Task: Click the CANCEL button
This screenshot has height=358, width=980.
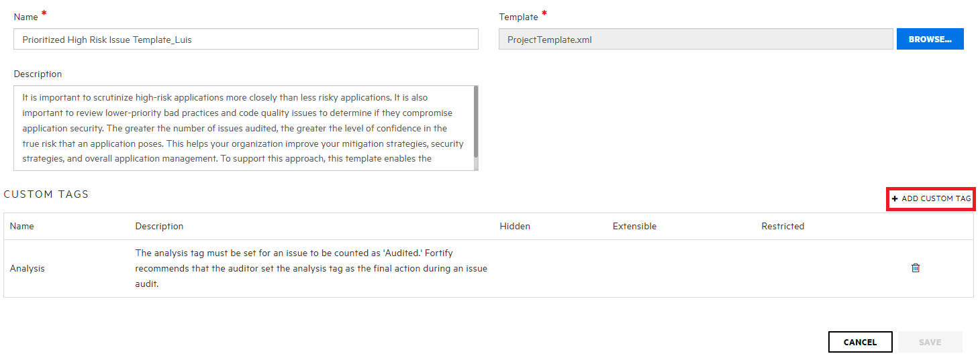Action: 860,342
